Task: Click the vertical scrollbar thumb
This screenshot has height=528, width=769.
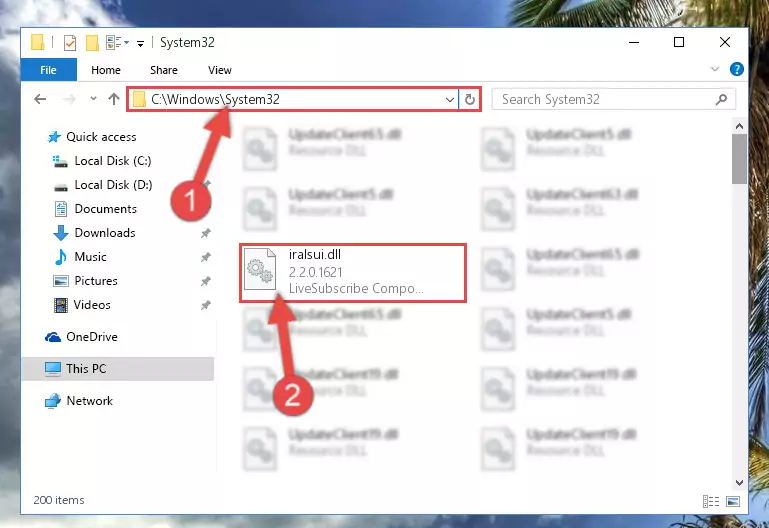Action: (739, 159)
